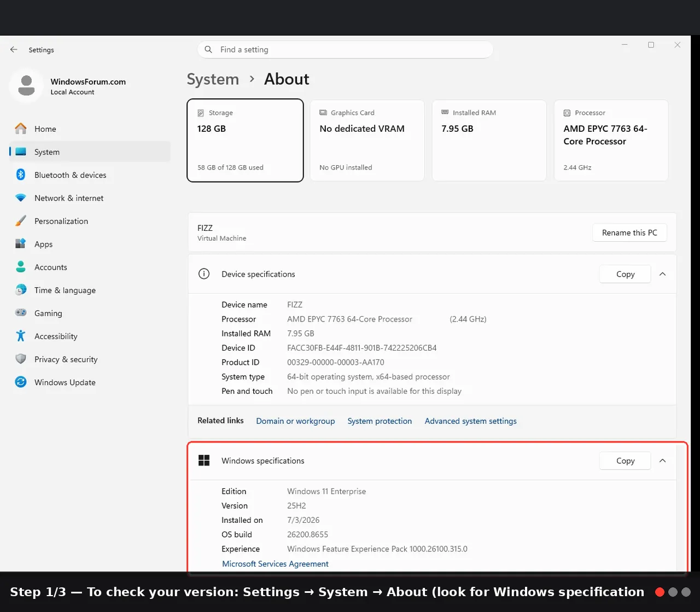Open the Storage 128 GB card
The image size is (700, 612).
coord(245,140)
